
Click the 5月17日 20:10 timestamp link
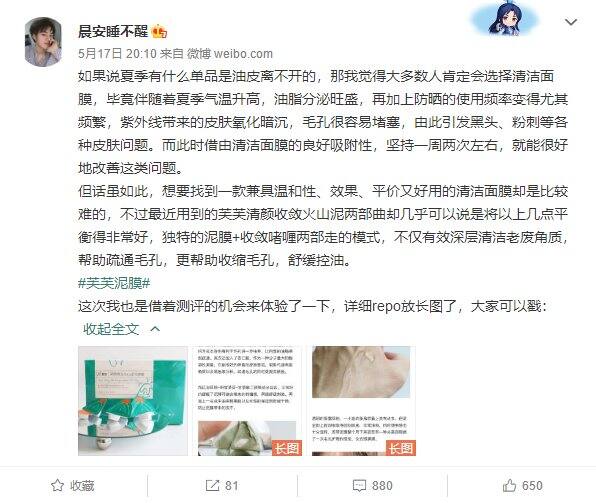point(117,54)
